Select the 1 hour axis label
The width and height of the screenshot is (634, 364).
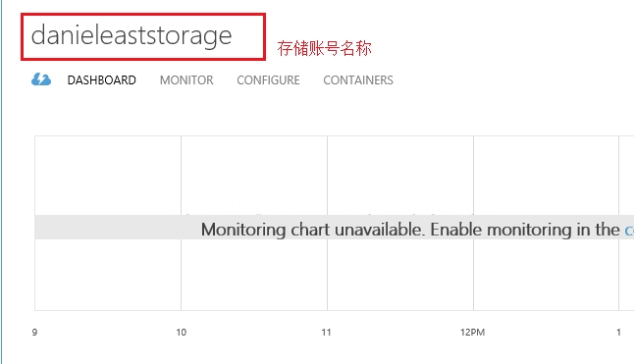point(618,332)
